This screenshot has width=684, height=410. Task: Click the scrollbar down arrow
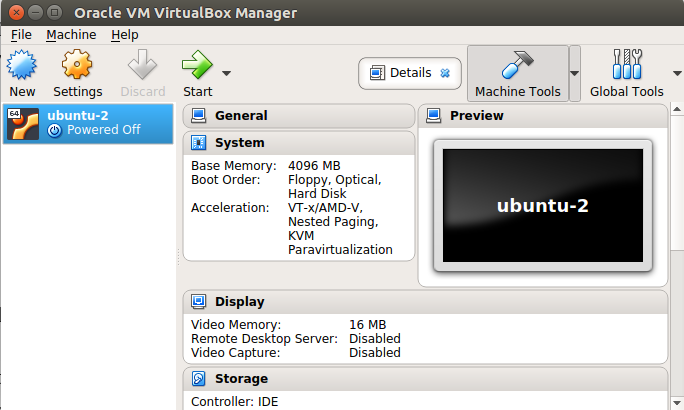[677, 402]
